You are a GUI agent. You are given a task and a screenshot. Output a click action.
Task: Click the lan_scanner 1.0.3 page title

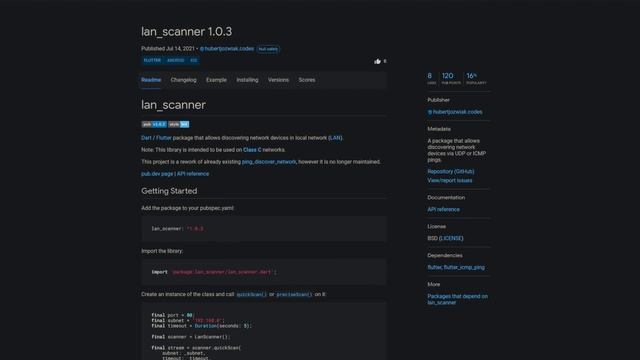(187, 31)
